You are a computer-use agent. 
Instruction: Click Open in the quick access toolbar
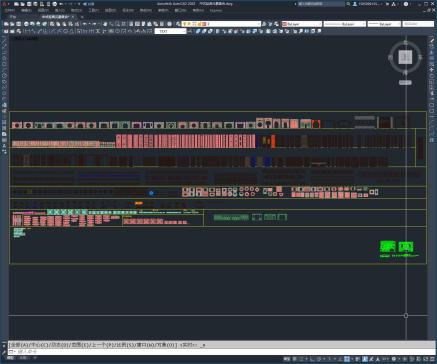click(x=23, y=4)
